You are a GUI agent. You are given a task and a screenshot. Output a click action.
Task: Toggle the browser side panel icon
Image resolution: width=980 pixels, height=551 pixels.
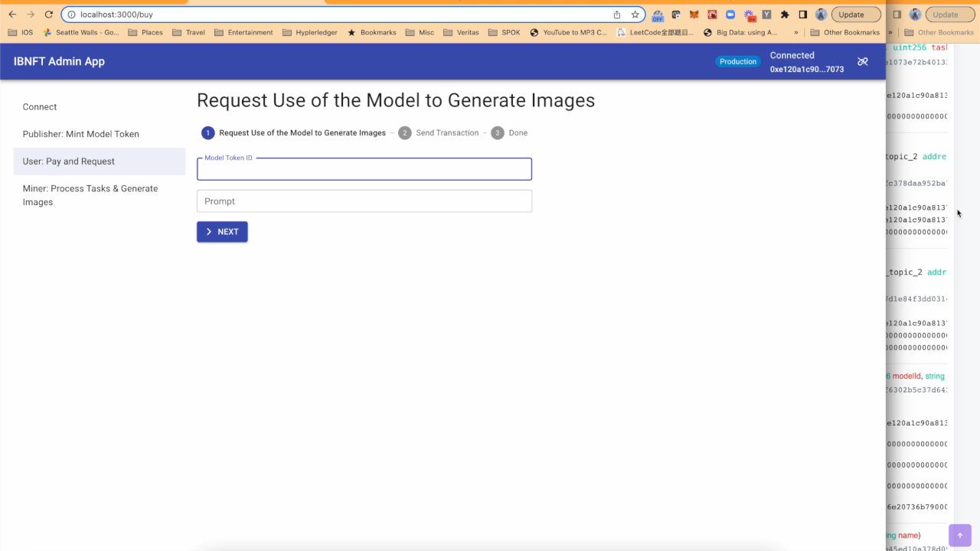[802, 15]
